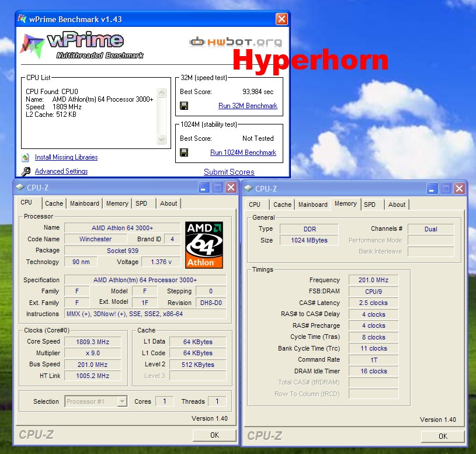Click the save icon in 1024M stability test
Image resolution: width=476 pixels, height=454 pixels.
point(184,152)
